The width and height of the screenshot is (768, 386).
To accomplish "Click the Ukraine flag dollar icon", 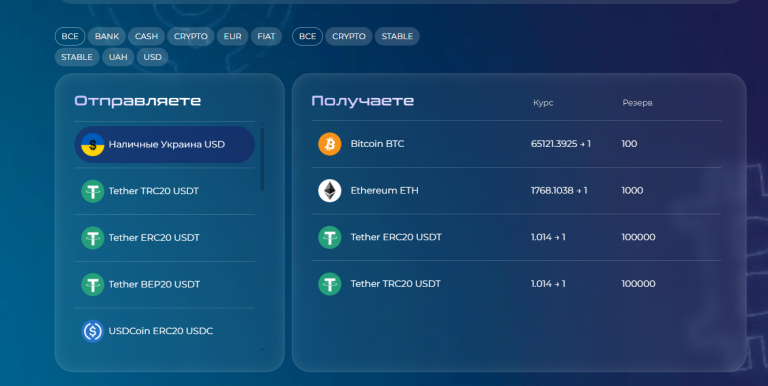I will [93, 145].
